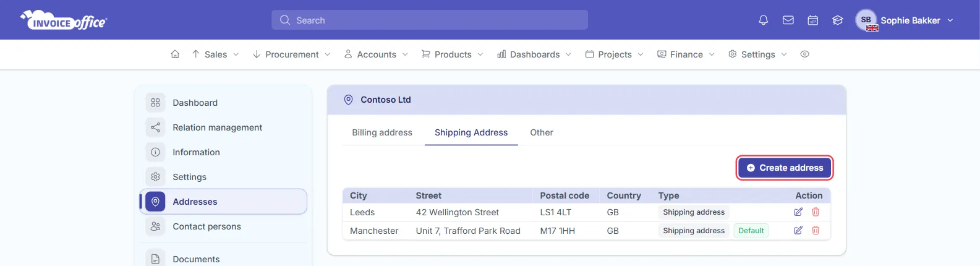
Task: Click the green Default badge
Action: pyautogui.click(x=751, y=231)
